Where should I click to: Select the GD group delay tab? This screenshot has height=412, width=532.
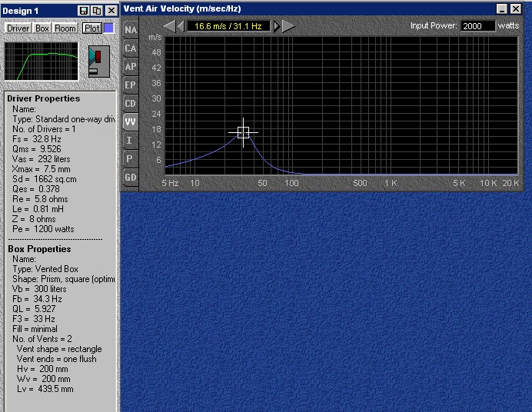tap(131, 177)
